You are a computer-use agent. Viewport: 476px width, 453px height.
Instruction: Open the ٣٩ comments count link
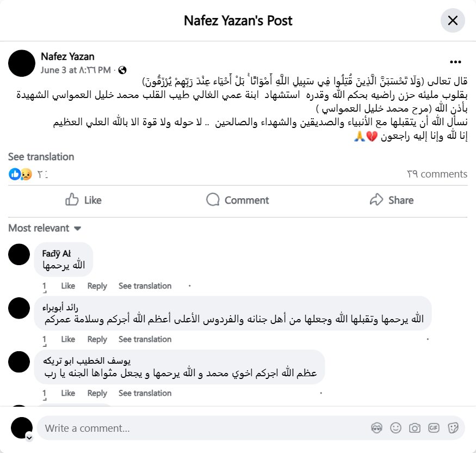click(437, 174)
